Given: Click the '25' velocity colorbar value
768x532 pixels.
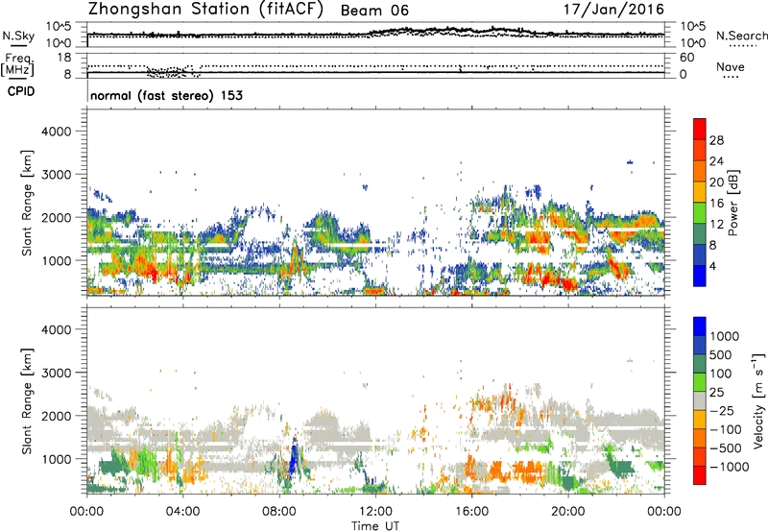Looking at the screenshot, I should (716, 393).
